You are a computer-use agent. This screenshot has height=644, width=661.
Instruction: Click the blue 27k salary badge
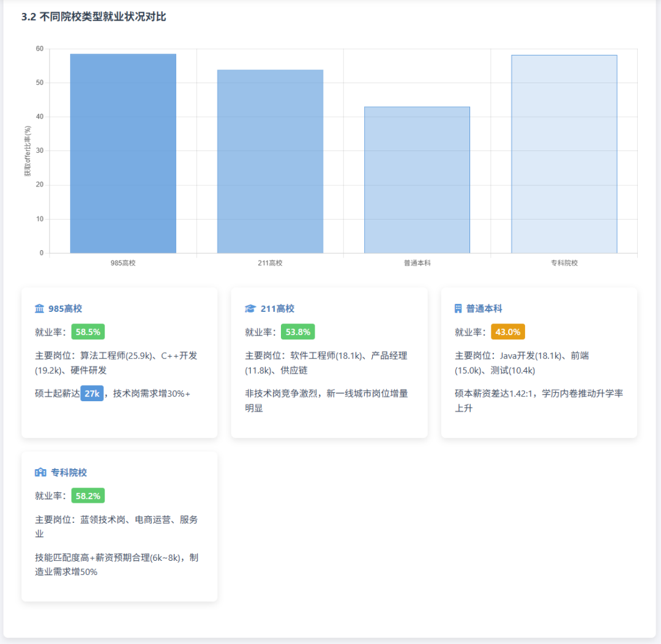92,393
